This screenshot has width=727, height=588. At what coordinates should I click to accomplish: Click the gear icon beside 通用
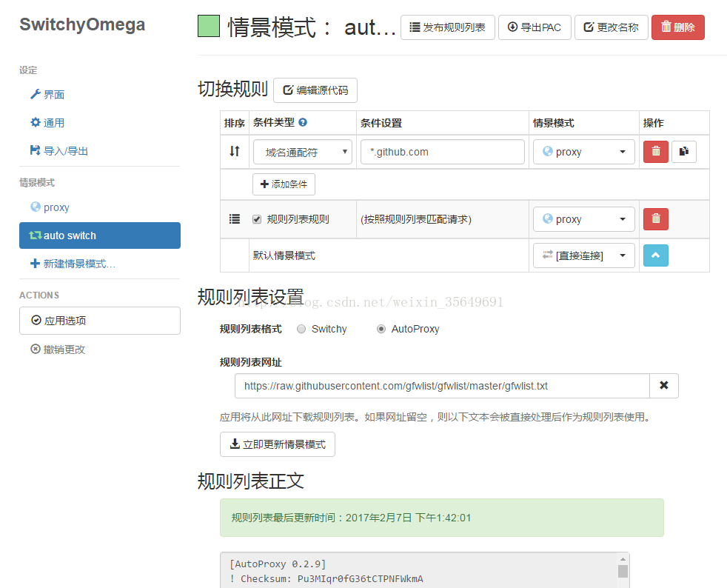(36, 122)
